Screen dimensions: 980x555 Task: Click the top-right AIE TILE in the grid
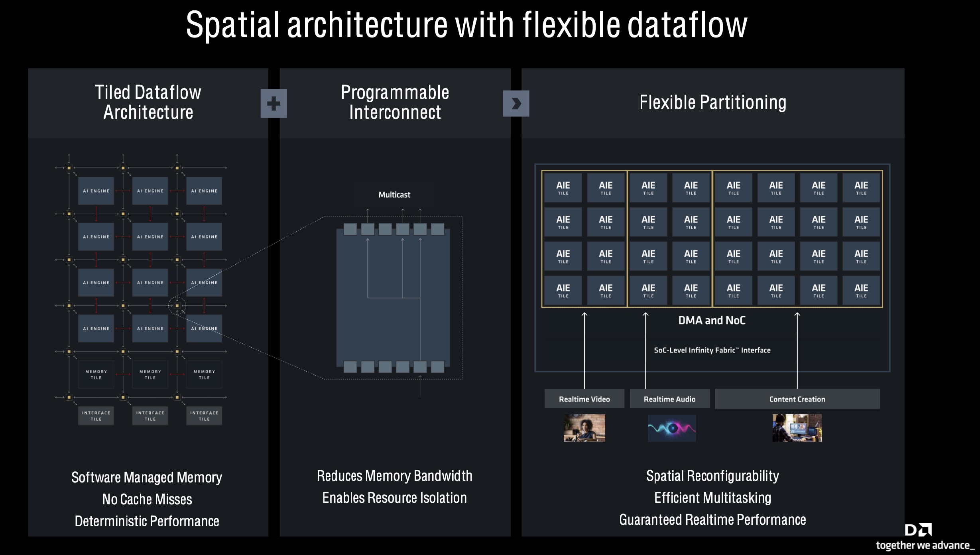tap(861, 188)
